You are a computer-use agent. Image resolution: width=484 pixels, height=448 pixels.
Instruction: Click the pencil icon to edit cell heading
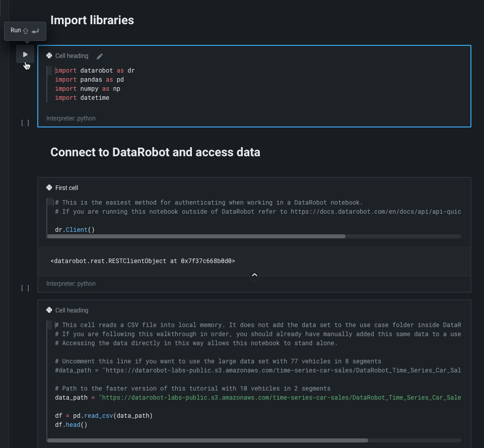[100, 56]
